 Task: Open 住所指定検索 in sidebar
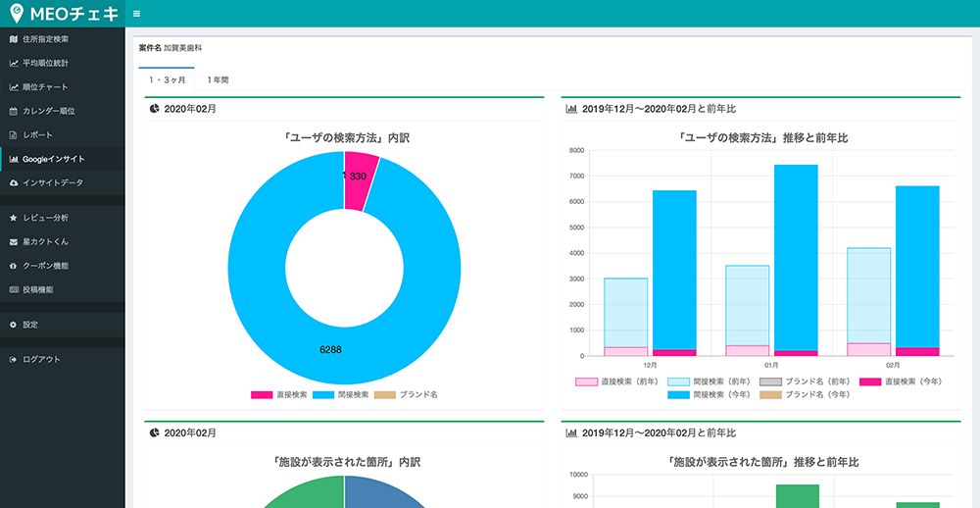pos(63,39)
